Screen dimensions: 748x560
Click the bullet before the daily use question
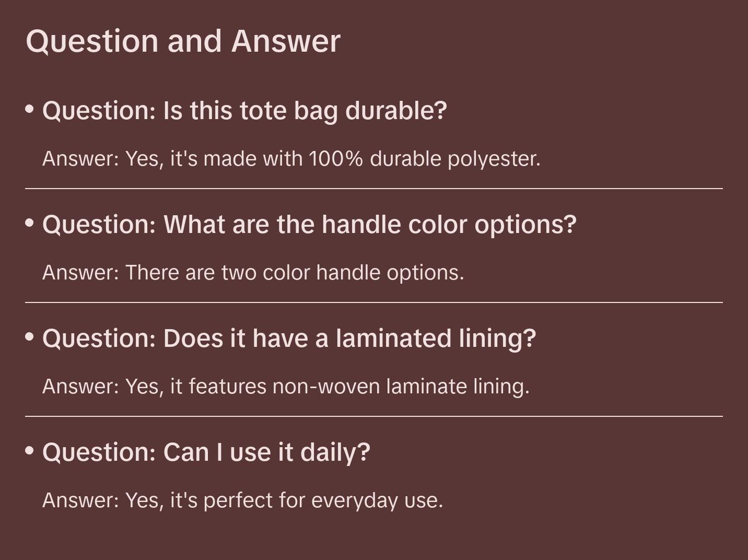point(30,450)
